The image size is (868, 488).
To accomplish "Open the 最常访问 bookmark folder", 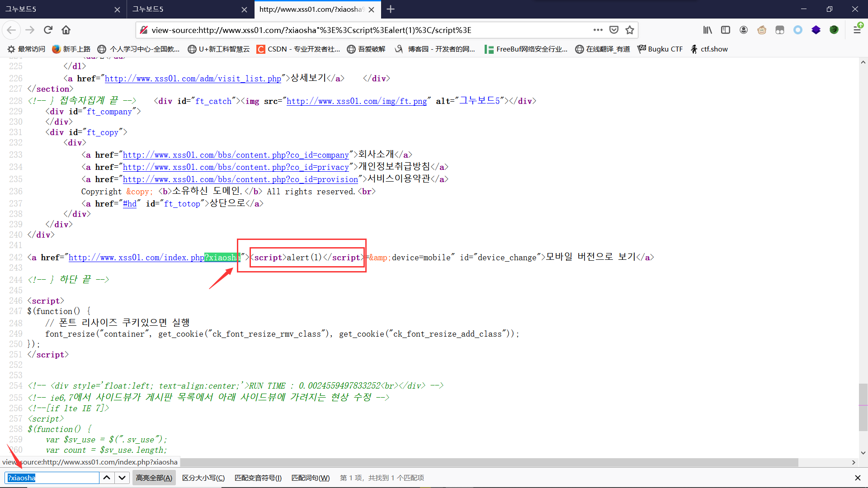I will coord(26,49).
